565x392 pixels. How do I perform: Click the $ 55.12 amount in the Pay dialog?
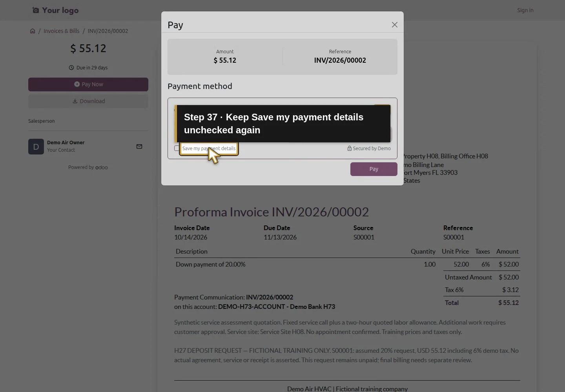[225, 60]
